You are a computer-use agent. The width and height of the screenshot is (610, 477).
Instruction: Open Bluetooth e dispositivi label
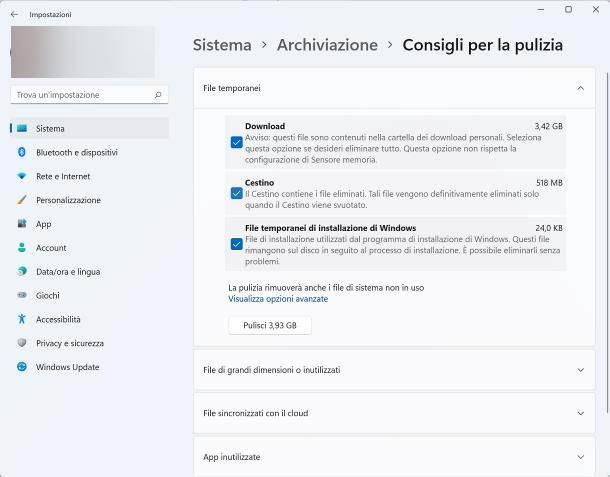tap(77, 153)
